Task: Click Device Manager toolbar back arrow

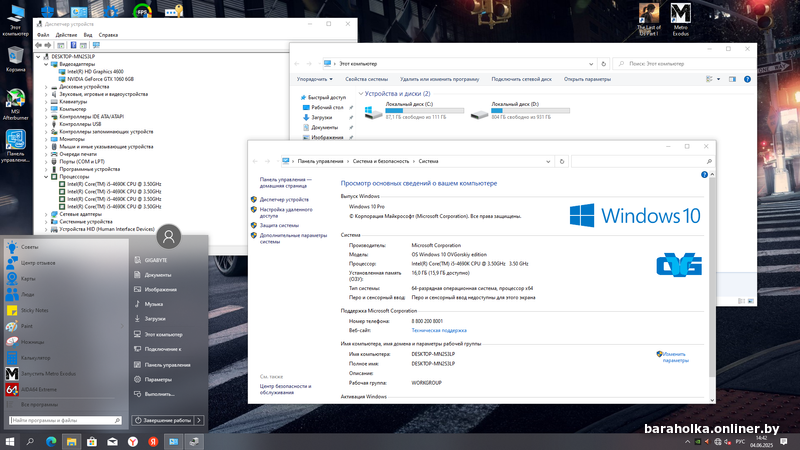Action: click(x=38, y=45)
